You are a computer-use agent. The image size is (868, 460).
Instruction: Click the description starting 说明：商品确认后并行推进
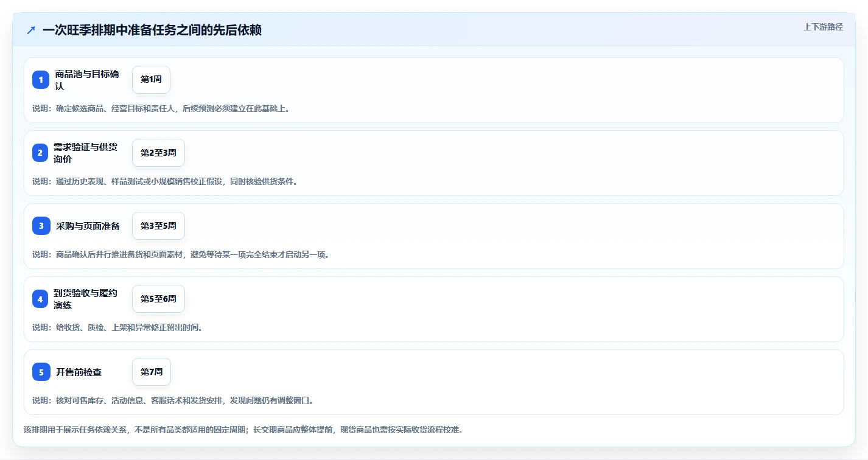pyautogui.click(x=181, y=254)
